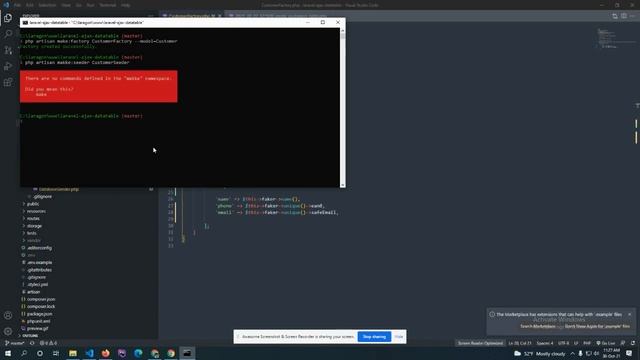The width and height of the screenshot is (640, 360).
Task: Open the Run and Debug view
Action: click(x=8, y=66)
